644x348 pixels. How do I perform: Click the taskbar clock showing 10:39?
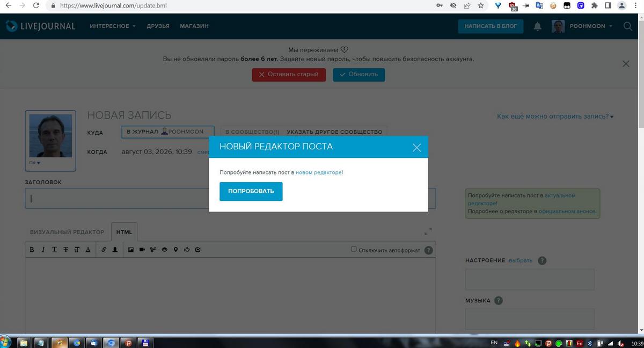[638, 343]
